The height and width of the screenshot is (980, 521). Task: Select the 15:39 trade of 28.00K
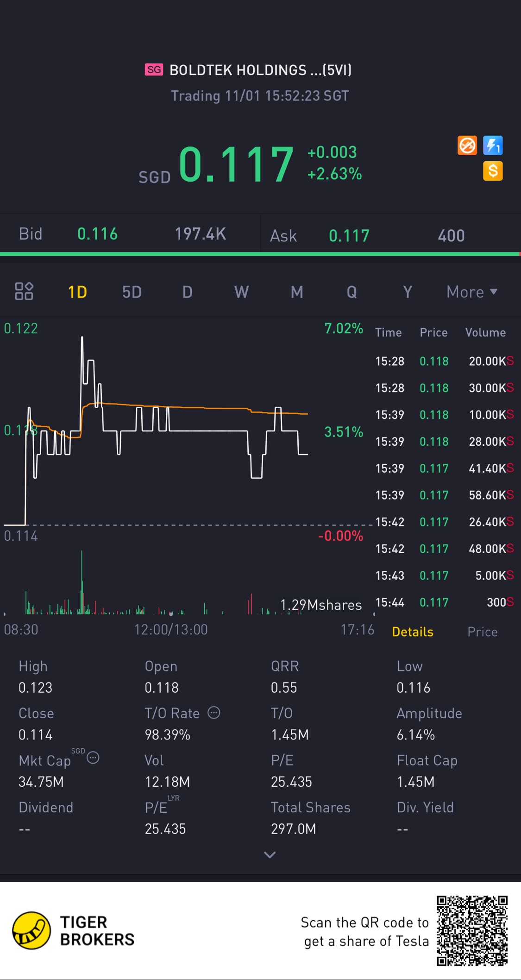[445, 442]
